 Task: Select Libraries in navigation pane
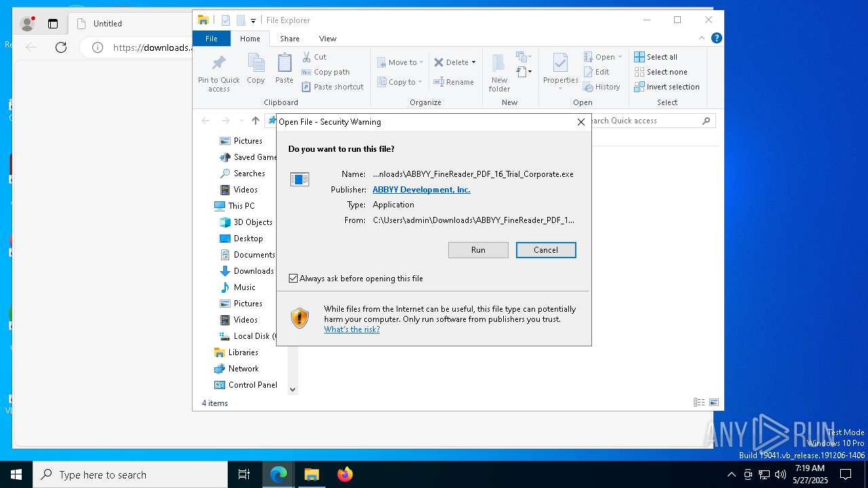click(236, 352)
